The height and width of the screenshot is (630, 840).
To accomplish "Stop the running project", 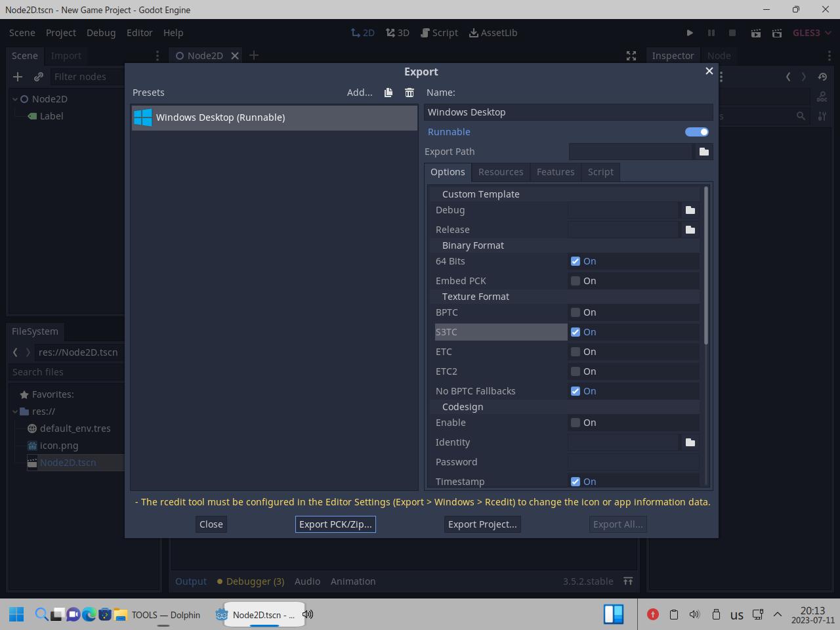I will point(732,33).
